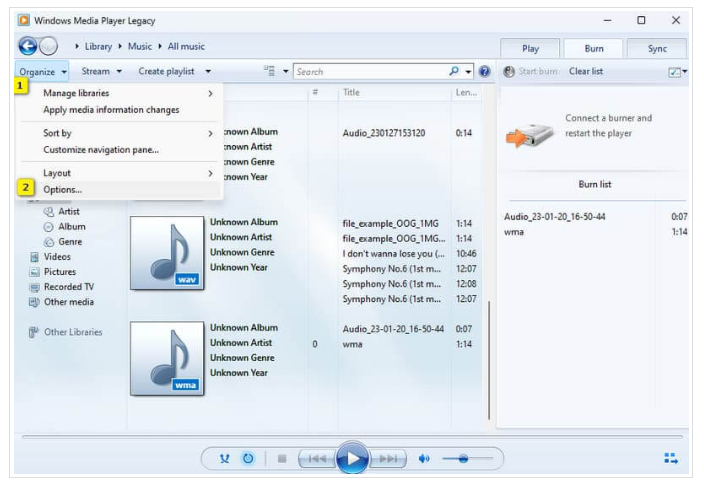
Task: Click Music in the breadcrumb
Action: coord(140,46)
